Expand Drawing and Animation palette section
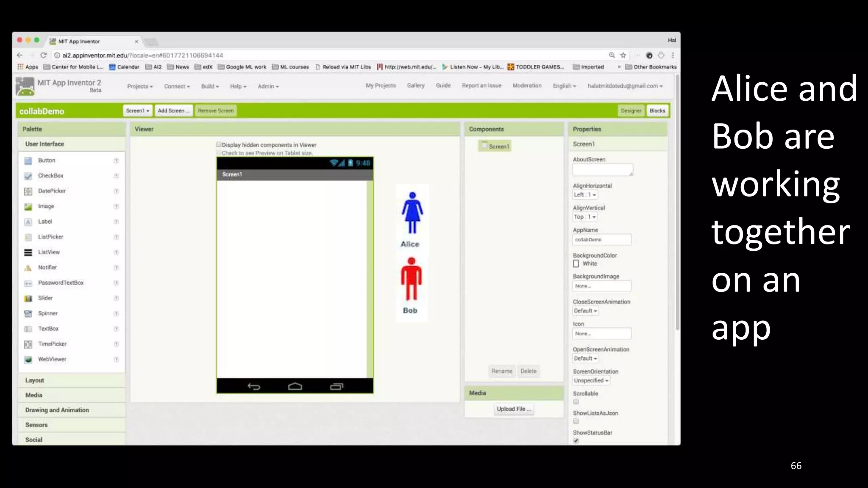The width and height of the screenshot is (868, 488). coord(72,410)
